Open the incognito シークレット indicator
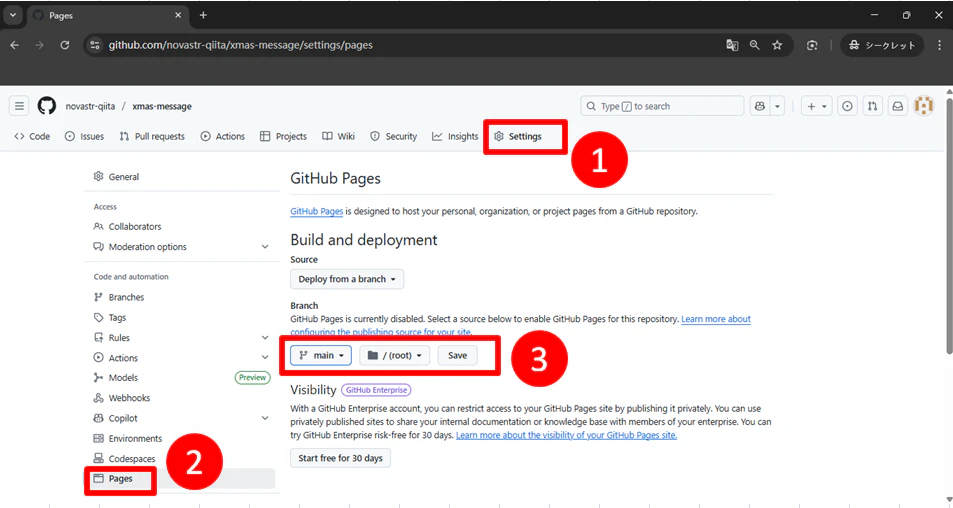This screenshot has height=508, width=953. coord(882,45)
